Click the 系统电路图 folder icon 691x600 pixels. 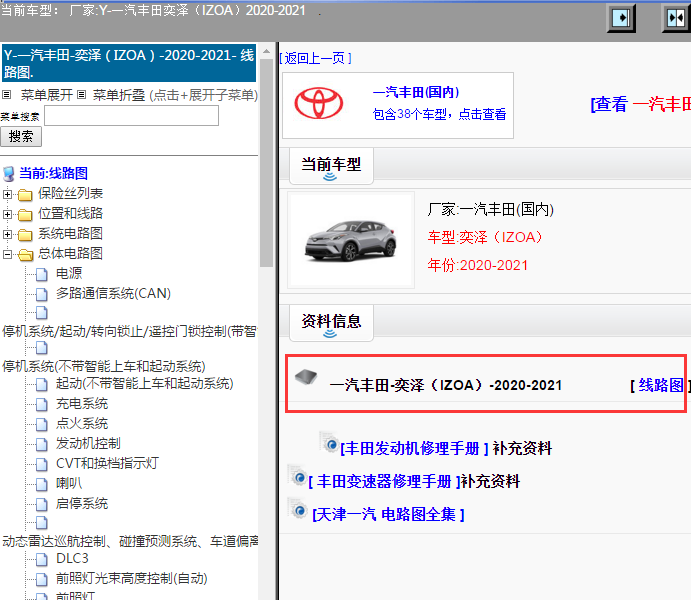pos(25,234)
